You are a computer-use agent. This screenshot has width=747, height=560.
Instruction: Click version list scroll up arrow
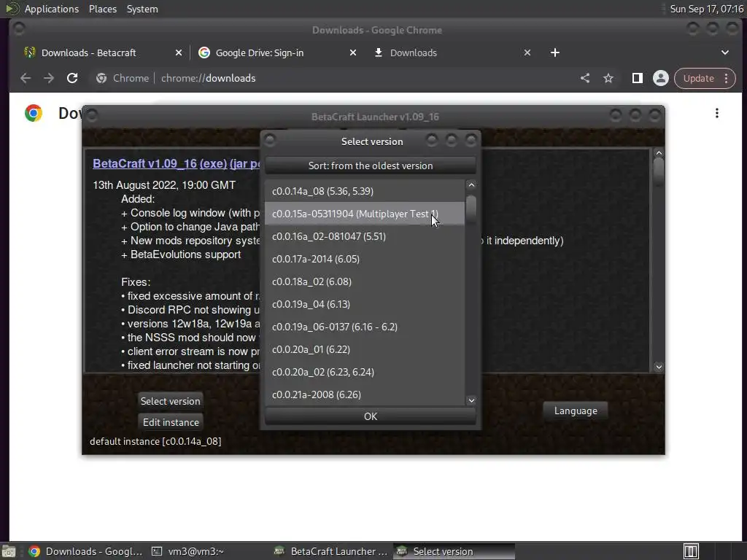tap(471, 184)
